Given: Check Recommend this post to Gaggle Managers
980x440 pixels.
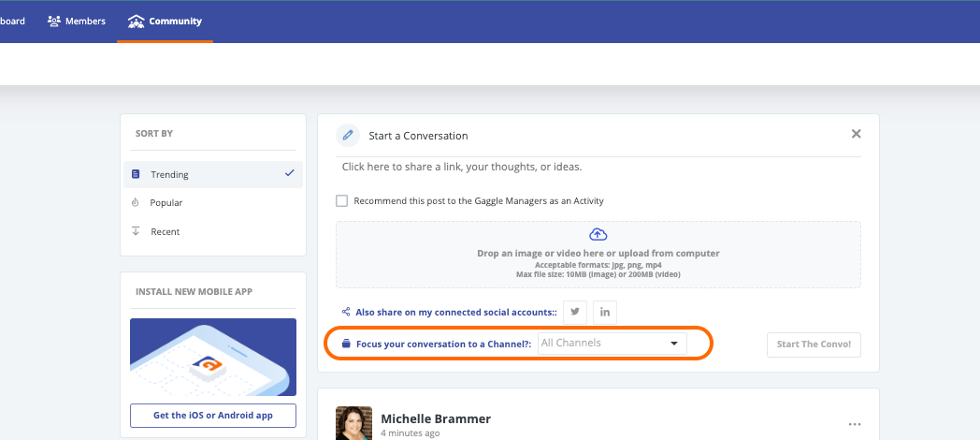Looking at the screenshot, I should [342, 201].
